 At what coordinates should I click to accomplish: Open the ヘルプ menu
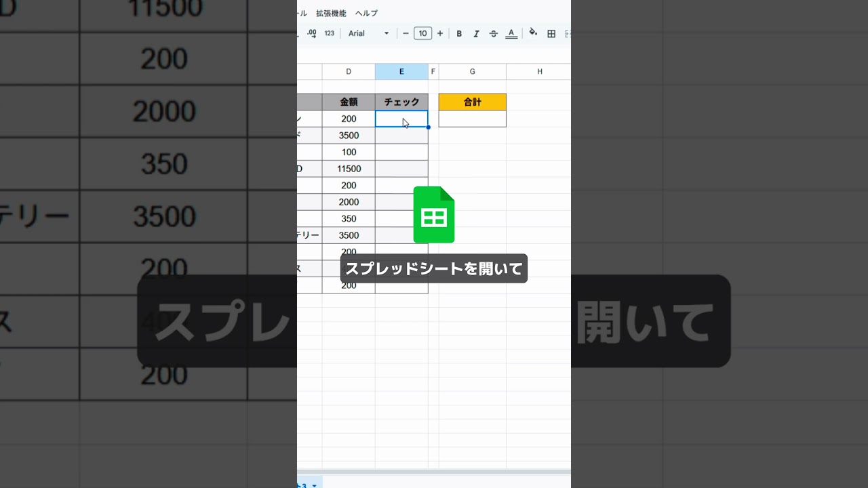pos(366,14)
